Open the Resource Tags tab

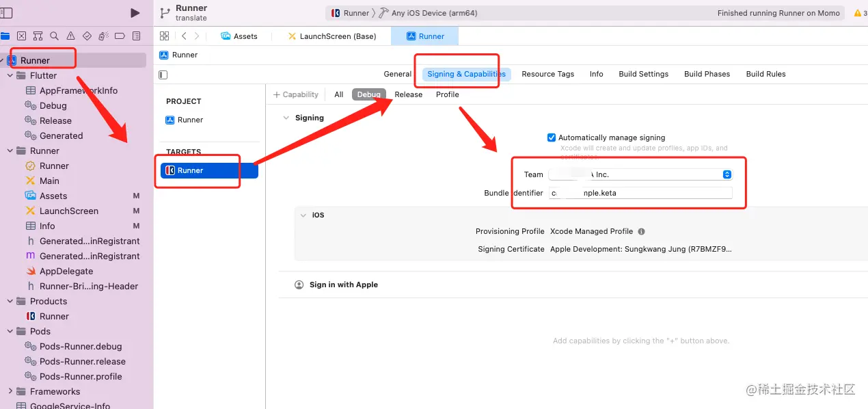tap(548, 74)
